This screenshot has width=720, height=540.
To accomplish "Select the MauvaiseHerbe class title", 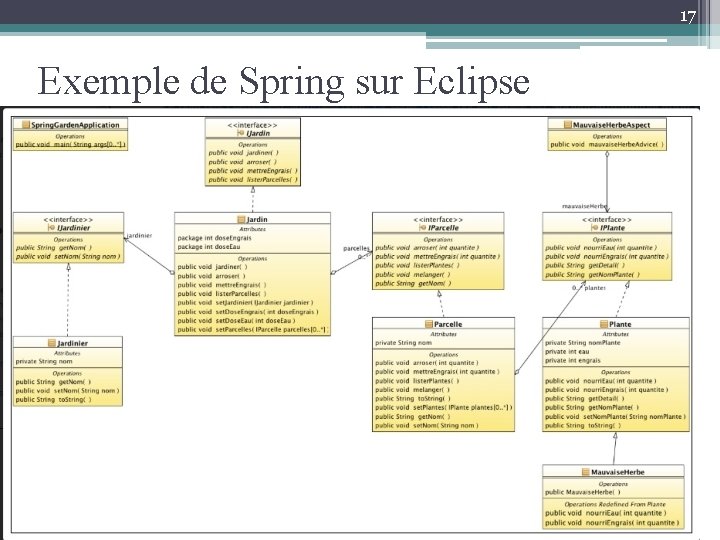I will pos(618,472).
